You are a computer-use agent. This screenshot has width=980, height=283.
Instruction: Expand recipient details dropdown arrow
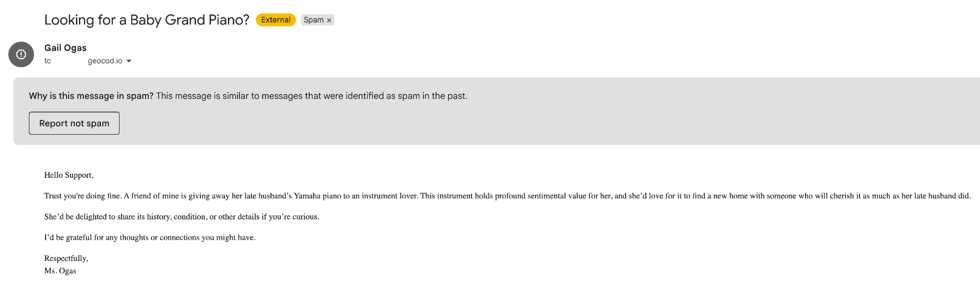(129, 61)
